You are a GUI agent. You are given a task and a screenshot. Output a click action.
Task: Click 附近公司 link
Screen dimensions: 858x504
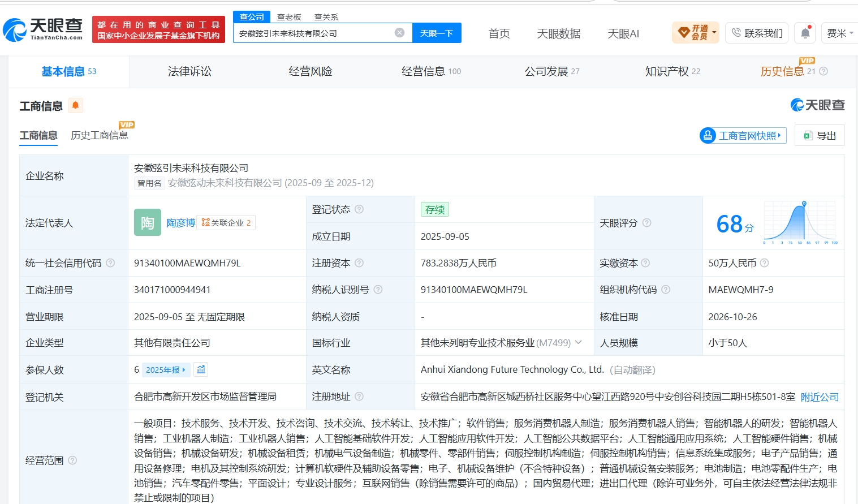pyautogui.click(x=820, y=397)
